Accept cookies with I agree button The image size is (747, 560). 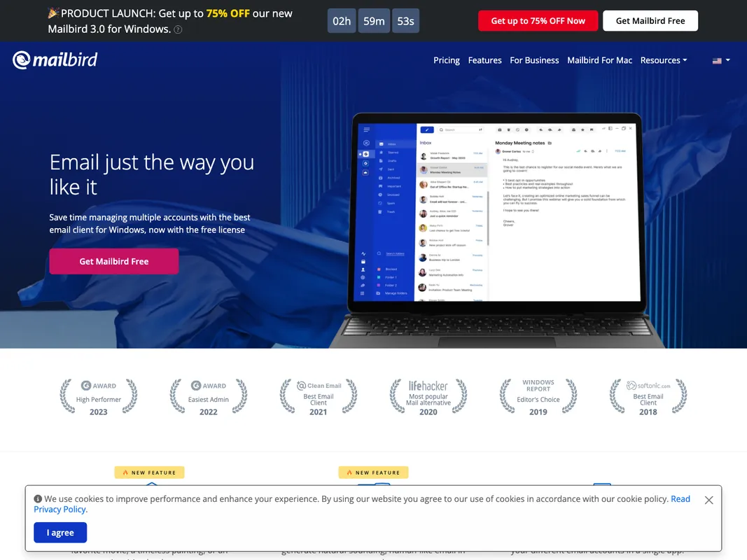pyautogui.click(x=60, y=533)
